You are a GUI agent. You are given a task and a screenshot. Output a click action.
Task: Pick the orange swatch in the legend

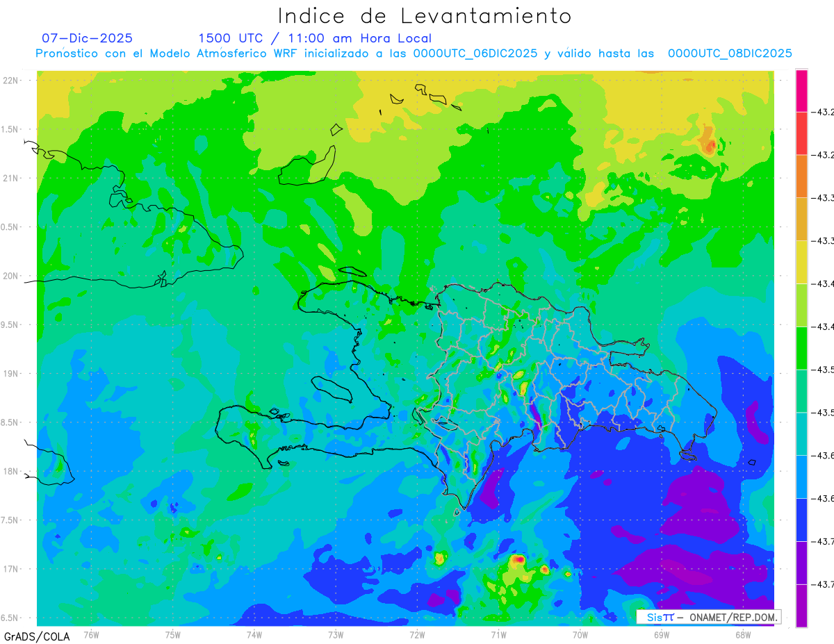coord(801,176)
